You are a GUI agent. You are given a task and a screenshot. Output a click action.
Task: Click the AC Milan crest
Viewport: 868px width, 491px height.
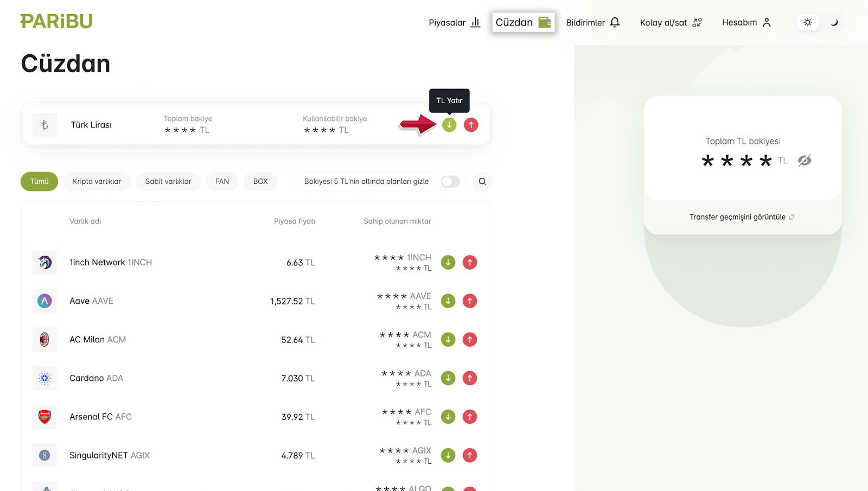click(44, 340)
